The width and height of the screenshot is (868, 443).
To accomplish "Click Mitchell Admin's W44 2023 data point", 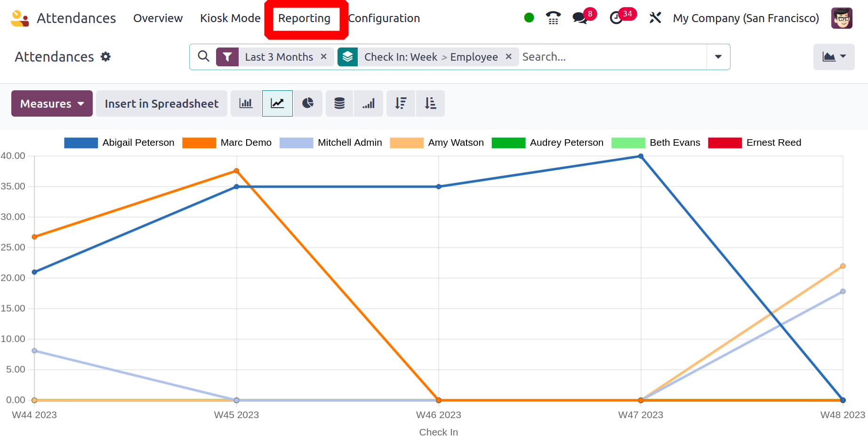I will point(34,351).
